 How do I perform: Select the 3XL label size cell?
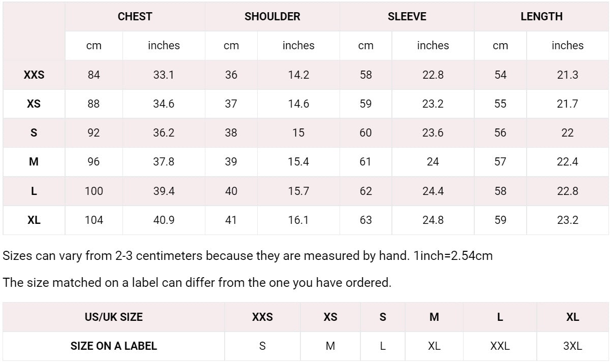(572, 346)
